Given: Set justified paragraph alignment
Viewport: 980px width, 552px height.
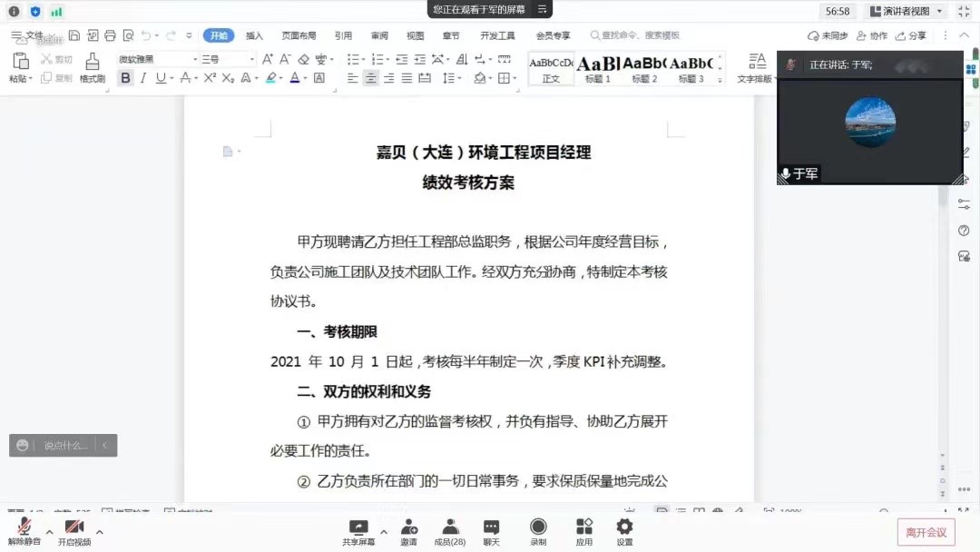Looking at the screenshot, I should [x=407, y=78].
